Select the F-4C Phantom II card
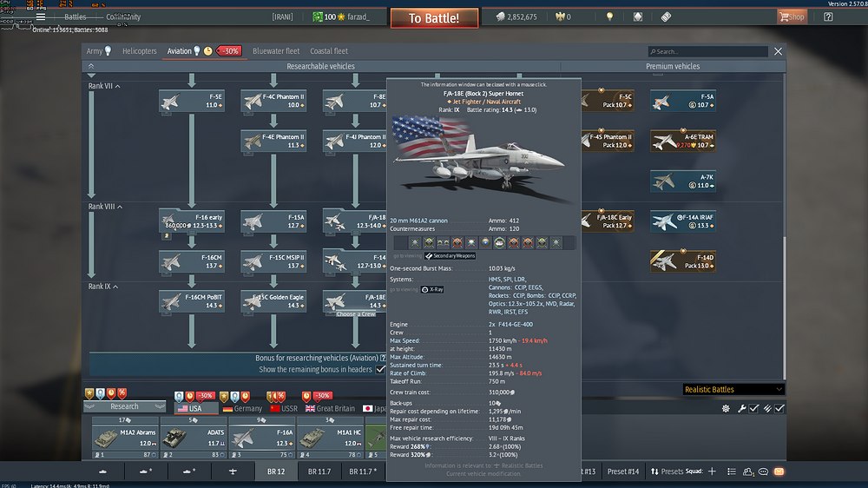Screen dimensions: 868x488 point(273,101)
